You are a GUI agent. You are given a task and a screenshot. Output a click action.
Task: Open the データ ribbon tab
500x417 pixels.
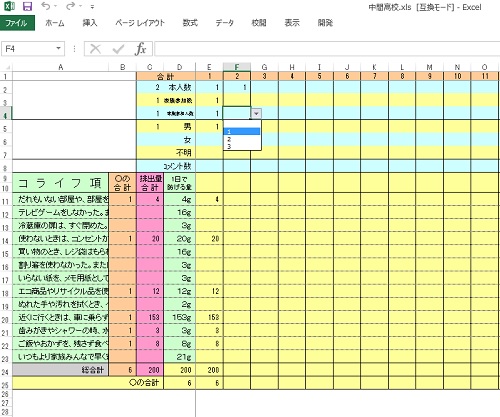click(x=224, y=23)
